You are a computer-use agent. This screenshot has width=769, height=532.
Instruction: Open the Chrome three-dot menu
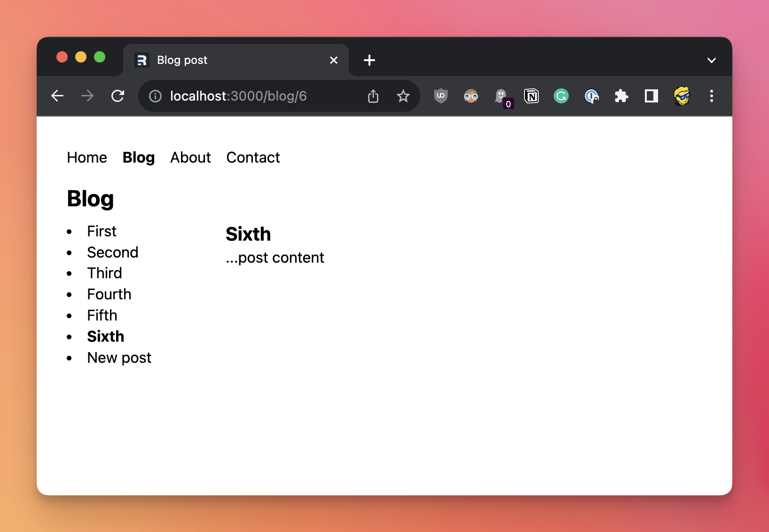point(711,96)
